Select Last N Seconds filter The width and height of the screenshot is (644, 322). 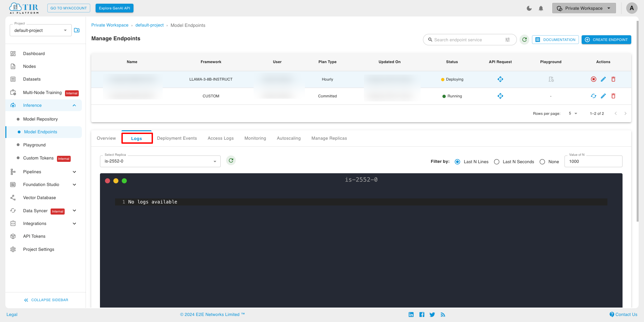[497, 162]
